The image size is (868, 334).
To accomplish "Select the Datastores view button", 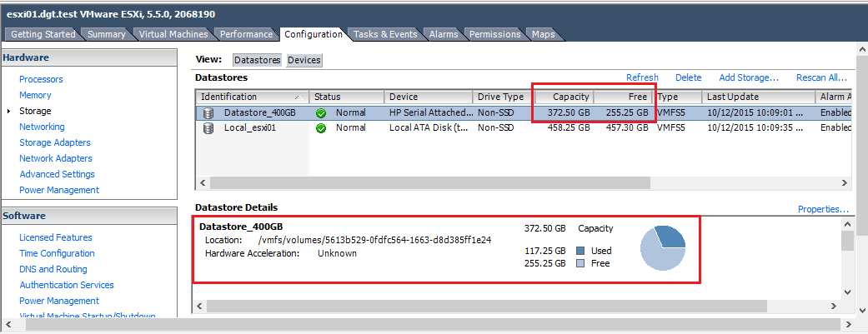I will [x=258, y=60].
